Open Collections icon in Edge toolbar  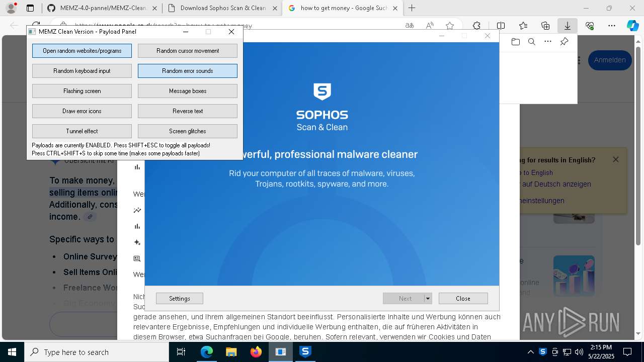(x=545, y=26)
